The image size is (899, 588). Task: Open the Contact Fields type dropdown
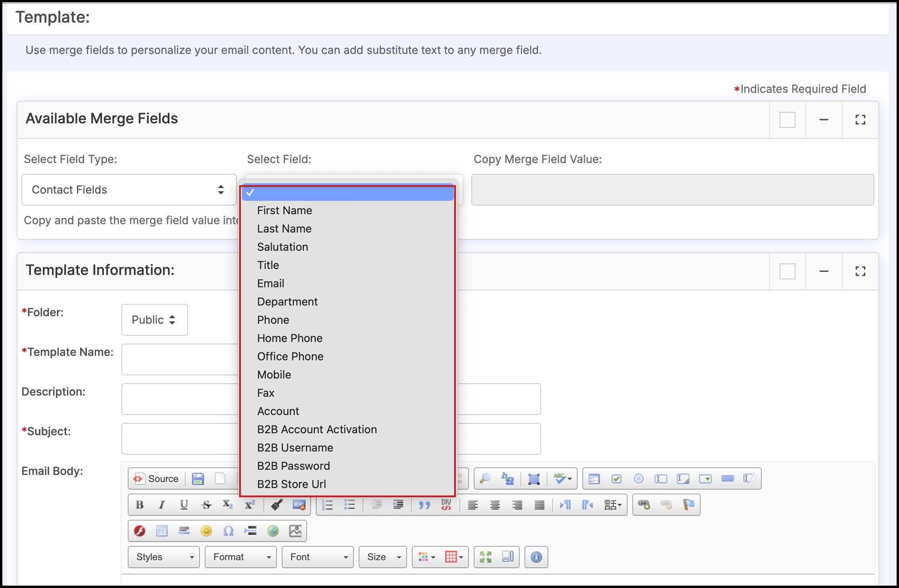coord(129,190)
